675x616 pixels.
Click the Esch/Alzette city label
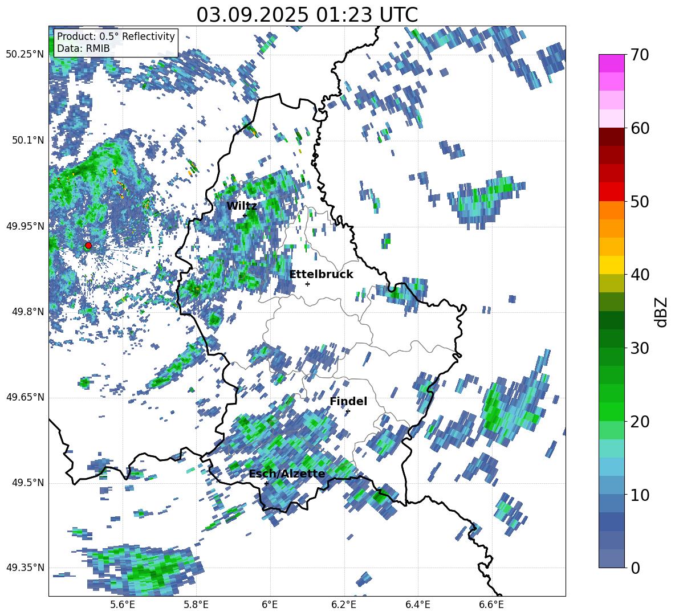click(287, 474)
